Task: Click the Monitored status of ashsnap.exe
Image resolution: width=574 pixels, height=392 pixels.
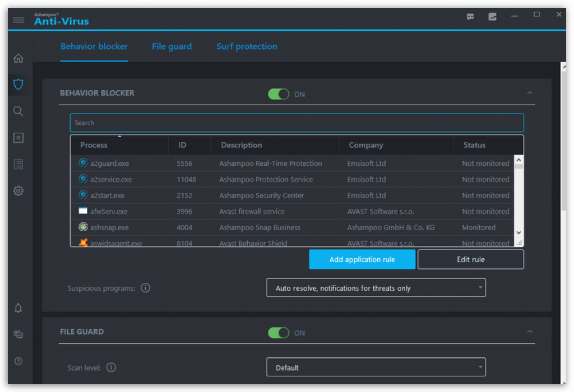Action: coord(479,227)
